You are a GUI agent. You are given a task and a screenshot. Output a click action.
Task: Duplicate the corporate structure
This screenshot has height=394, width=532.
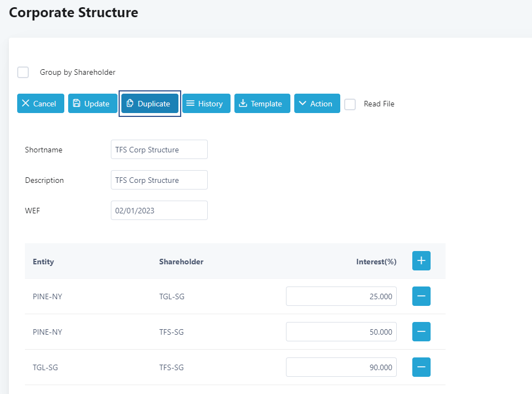[x=150, y=104]
